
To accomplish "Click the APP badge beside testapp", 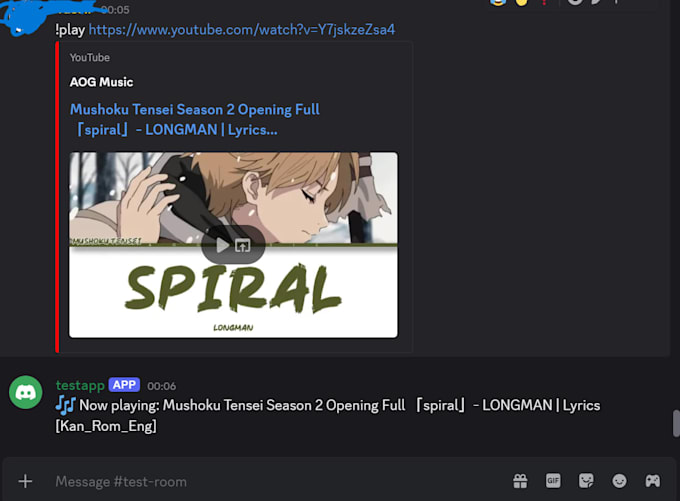I will coord(124,385).
